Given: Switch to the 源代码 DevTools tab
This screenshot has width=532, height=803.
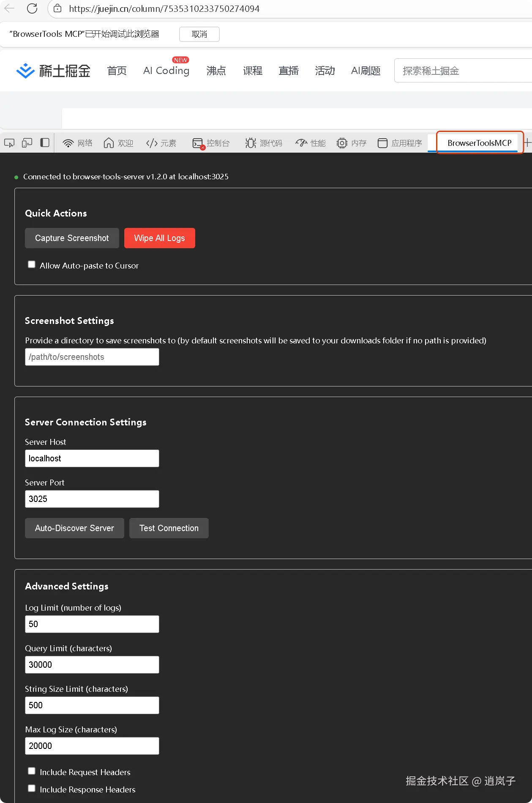Looking at the screenshot, I should click(264, 143).
